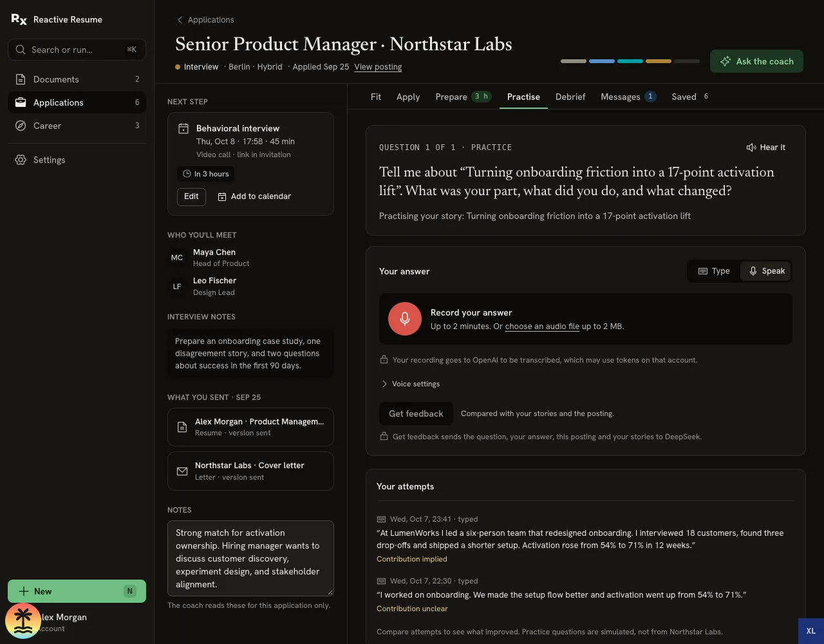
Task: Click the typed icon on the 23:41 attempt
Action: (x=381, y=519)
